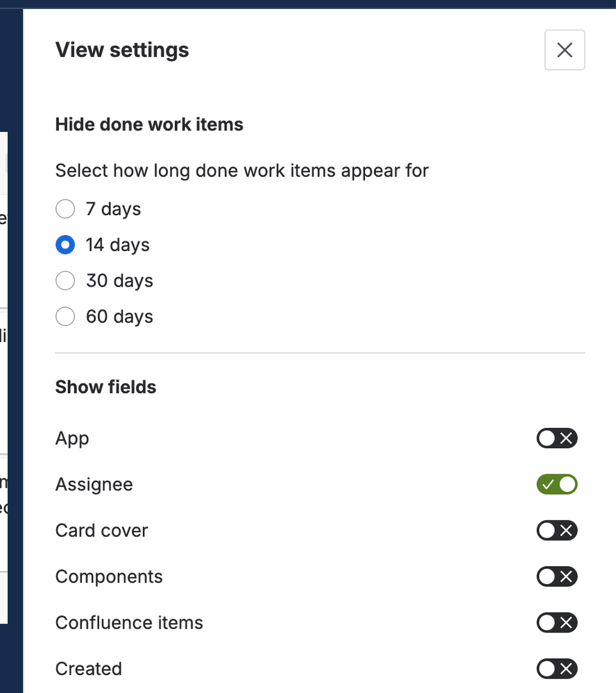616x693 pixels.
Task: Click the 'Confluence items' field label
Action: [129, 623]
